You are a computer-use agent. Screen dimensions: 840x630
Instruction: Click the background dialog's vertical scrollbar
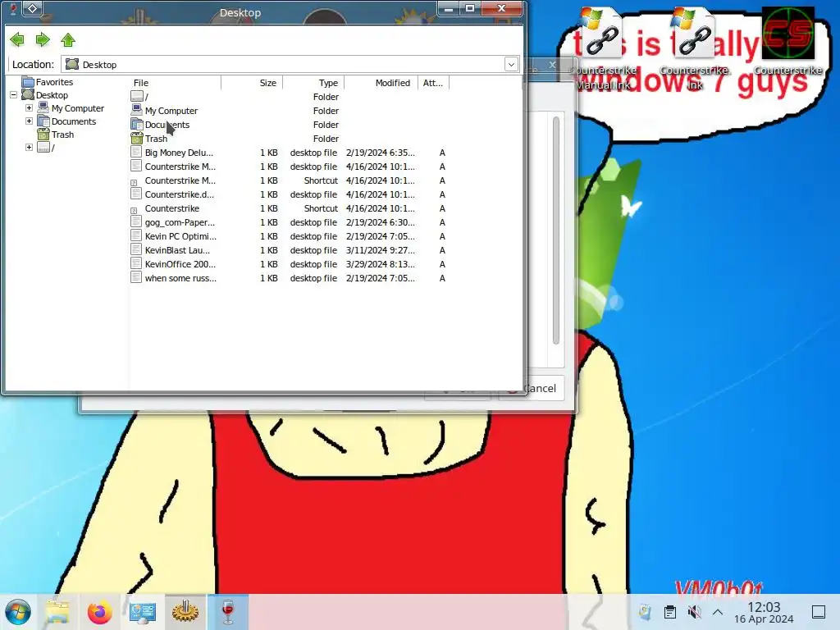click(556, 231)
